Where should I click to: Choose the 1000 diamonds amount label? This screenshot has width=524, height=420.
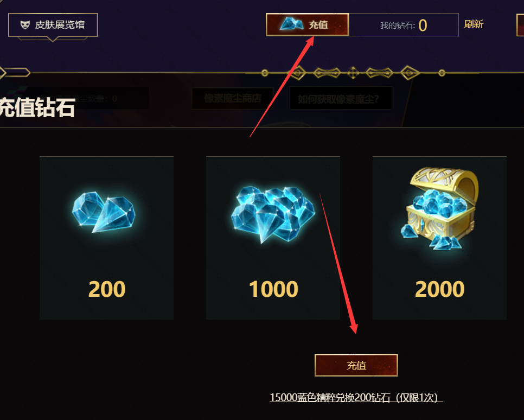273,289
